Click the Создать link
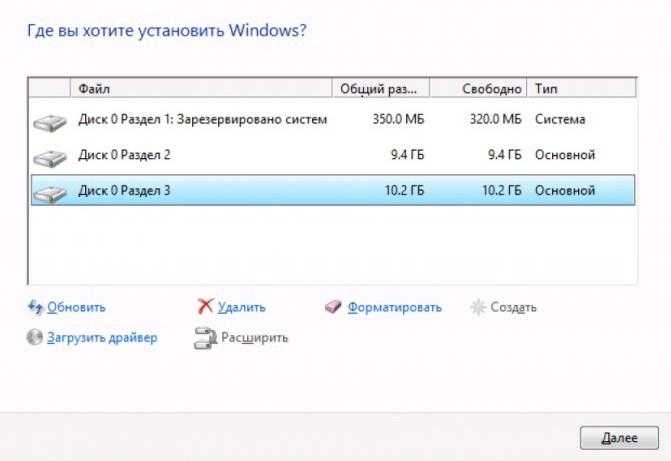This screenshot has width=671, height=461. tap(513, 307)
